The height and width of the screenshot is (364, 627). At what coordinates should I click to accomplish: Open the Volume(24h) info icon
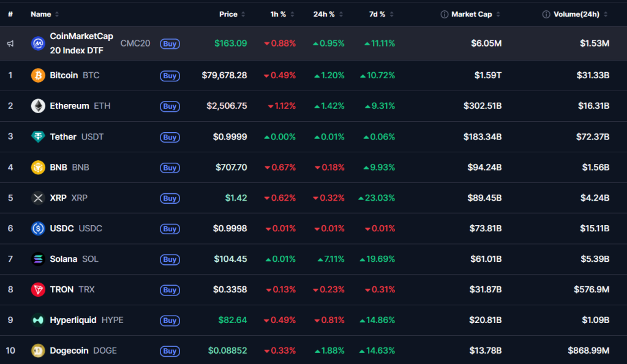coord(546,15)
